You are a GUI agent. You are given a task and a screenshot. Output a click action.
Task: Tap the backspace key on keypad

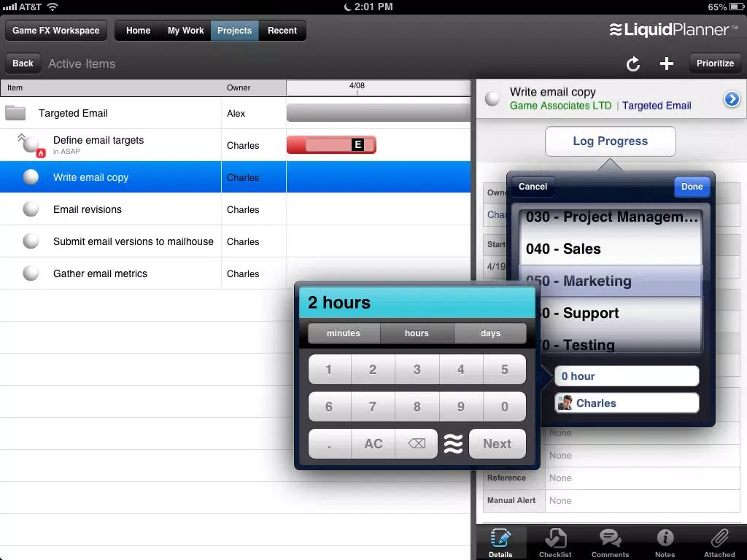pos(417,444)
